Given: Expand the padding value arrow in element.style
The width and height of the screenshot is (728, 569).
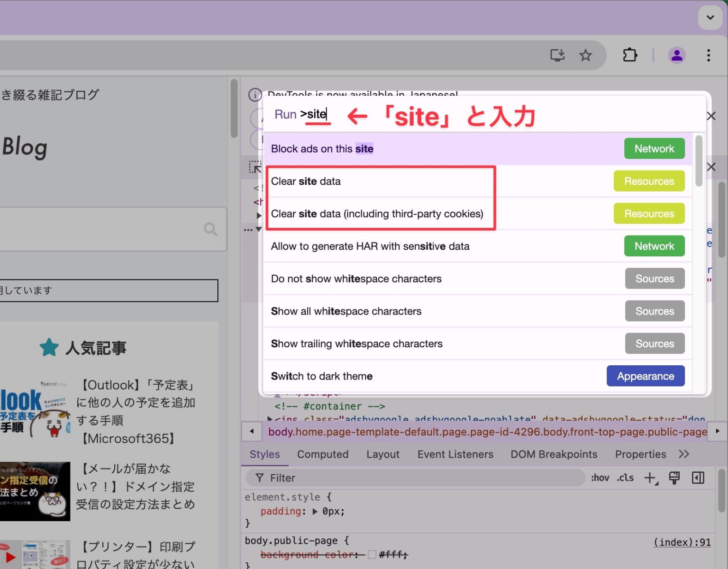Looking at the screenshot, I should [x=315, y=511].
